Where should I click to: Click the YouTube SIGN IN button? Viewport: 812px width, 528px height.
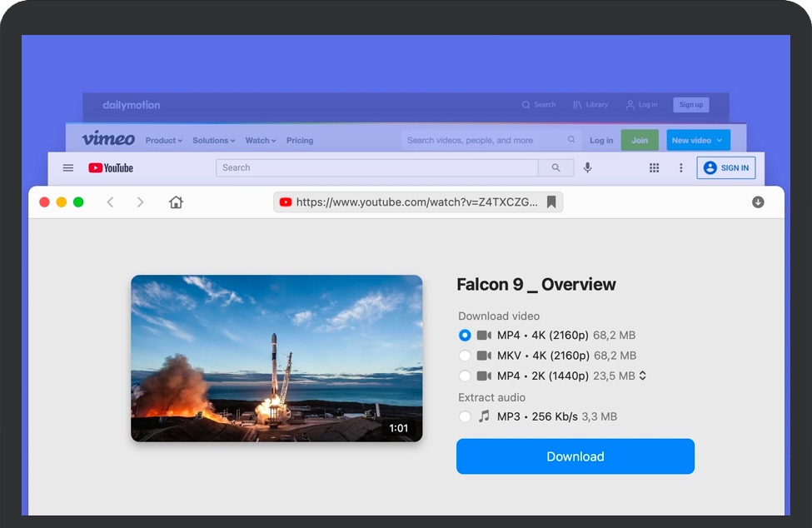click(x=726, y=167)
